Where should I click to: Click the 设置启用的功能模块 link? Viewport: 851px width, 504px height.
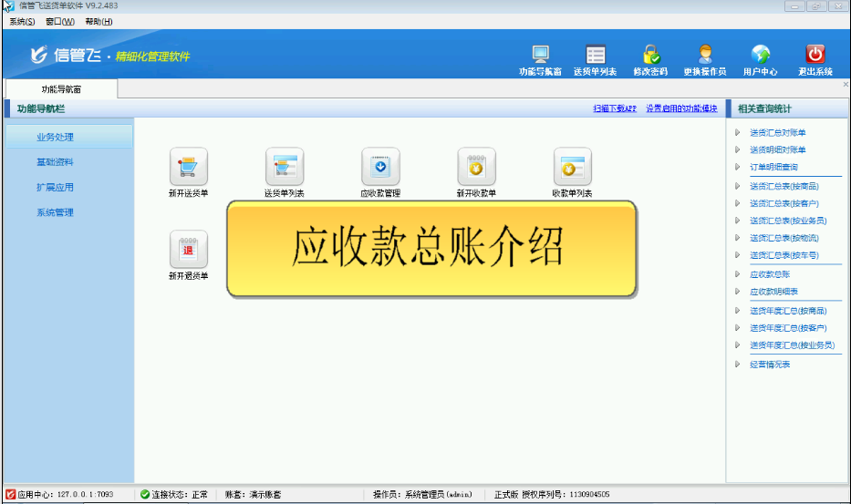pos(681,108)
